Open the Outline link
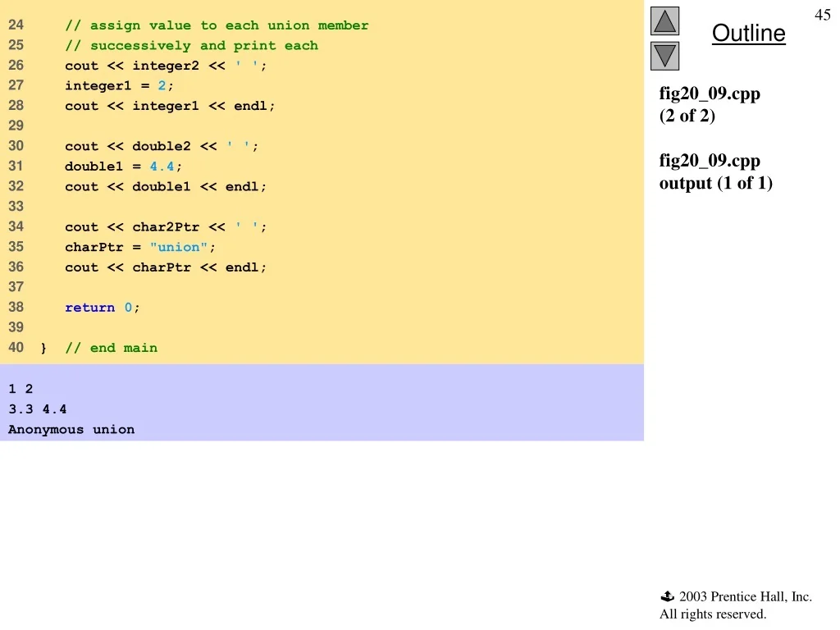The width and height of the screenshot is (840, 630). (x=748, y=34)
